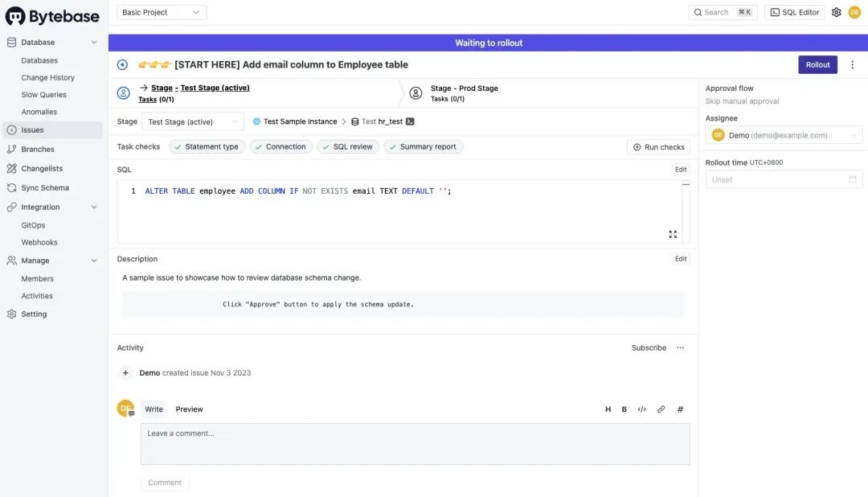Open Webhooks in sidebar
The image size is (868, 497).
point(39,242)
